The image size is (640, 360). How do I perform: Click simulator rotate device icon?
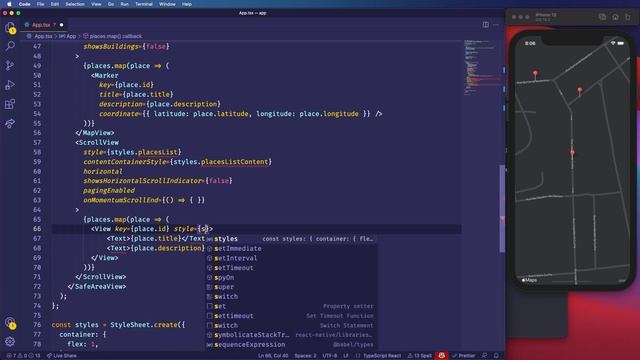click(x=628, y=17)
